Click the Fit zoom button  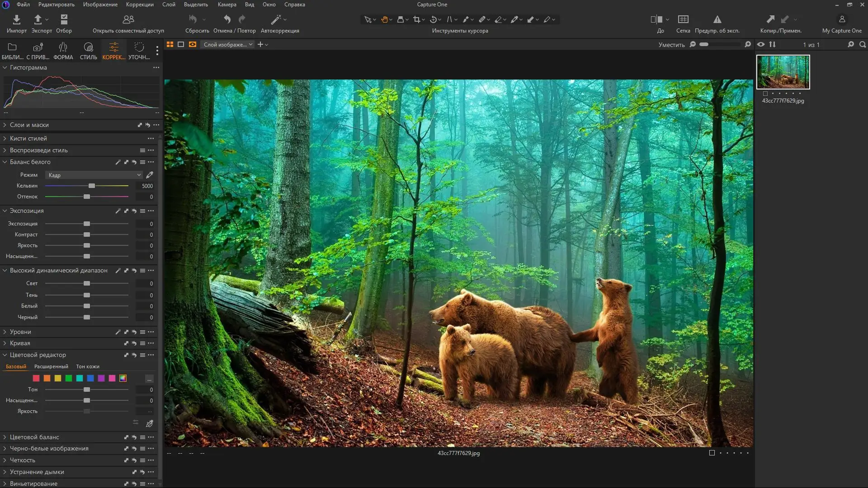[x=671, y=45]
